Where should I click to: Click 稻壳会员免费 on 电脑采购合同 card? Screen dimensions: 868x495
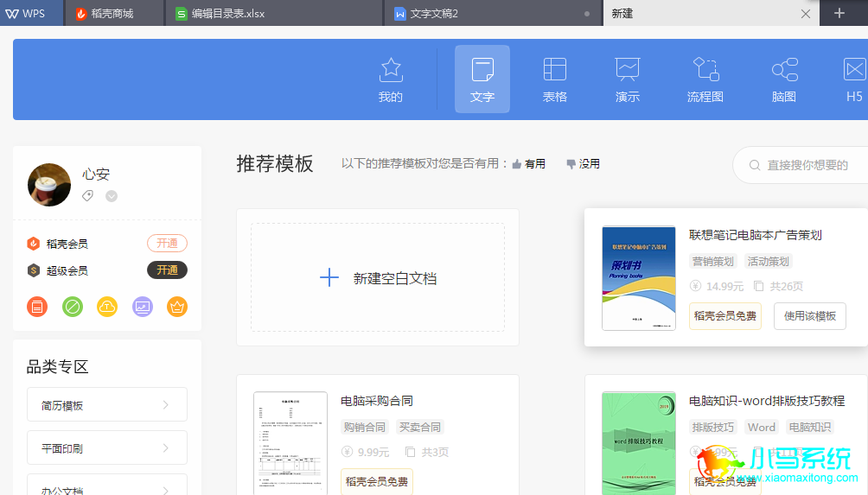(376, 481)
